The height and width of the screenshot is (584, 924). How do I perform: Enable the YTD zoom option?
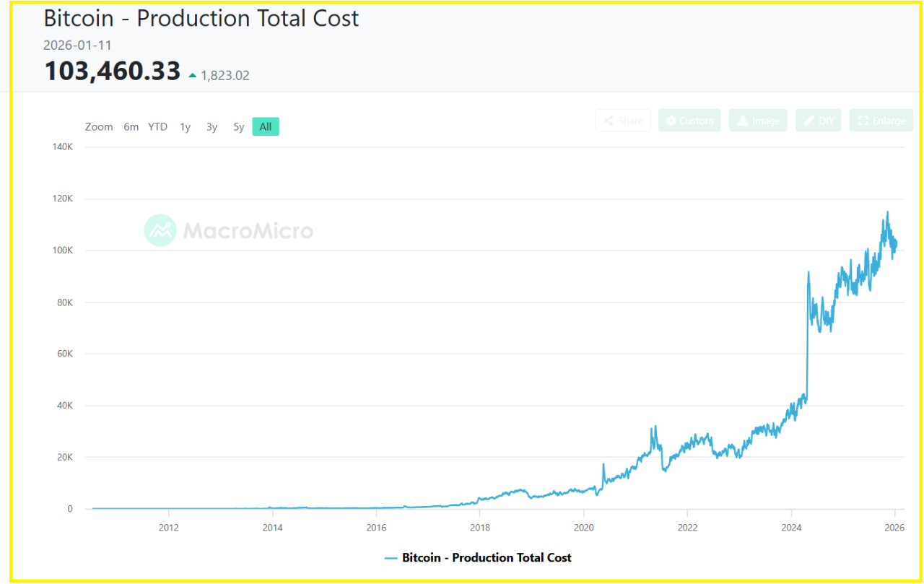(x=157, y=126)
